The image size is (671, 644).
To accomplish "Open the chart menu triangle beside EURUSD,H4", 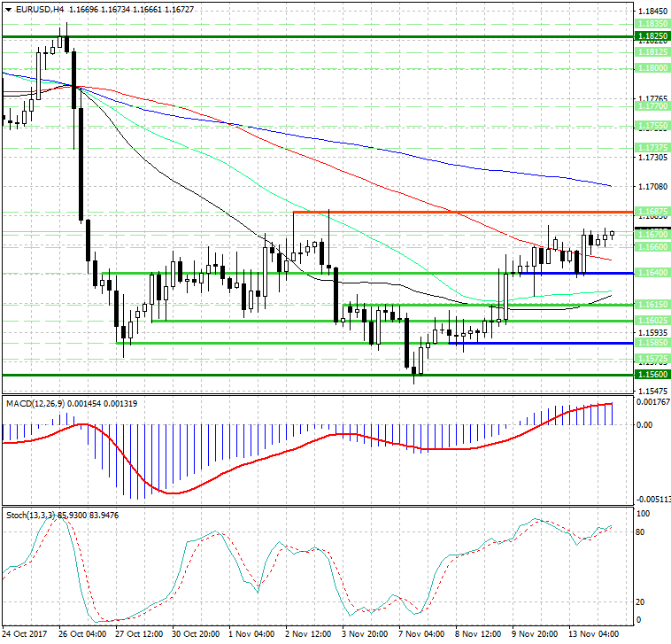I will 9,10.
